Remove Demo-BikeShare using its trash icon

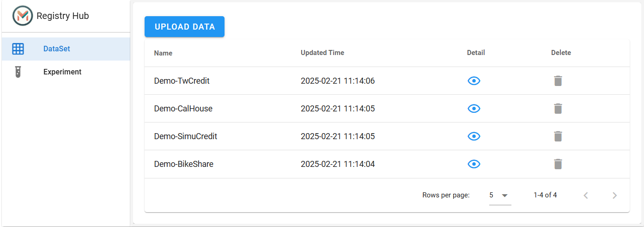[558, 164]
